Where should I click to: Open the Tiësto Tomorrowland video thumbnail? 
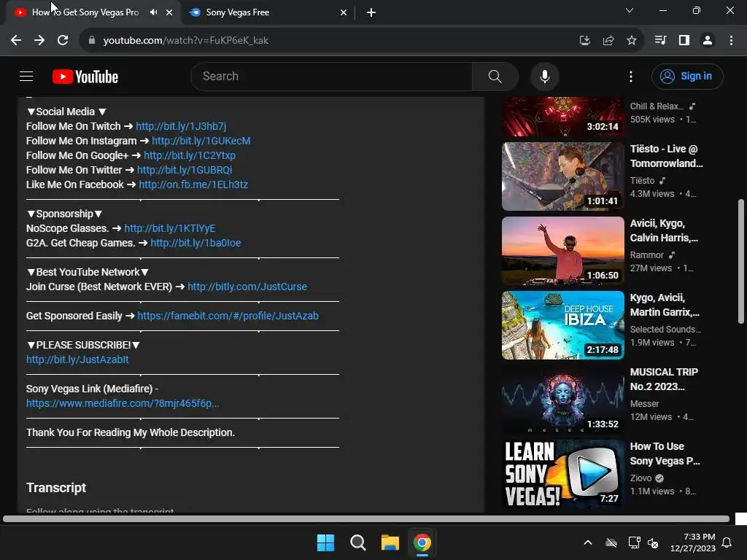[x=562, y=176]
